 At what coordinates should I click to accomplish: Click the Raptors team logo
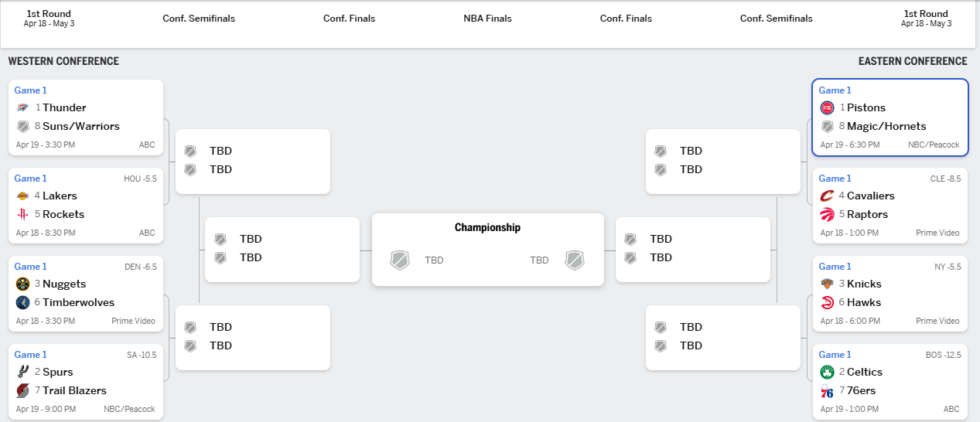[x=827, y=214]
